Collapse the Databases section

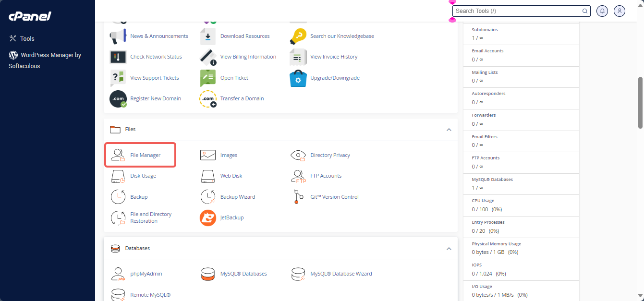[449, 249]
